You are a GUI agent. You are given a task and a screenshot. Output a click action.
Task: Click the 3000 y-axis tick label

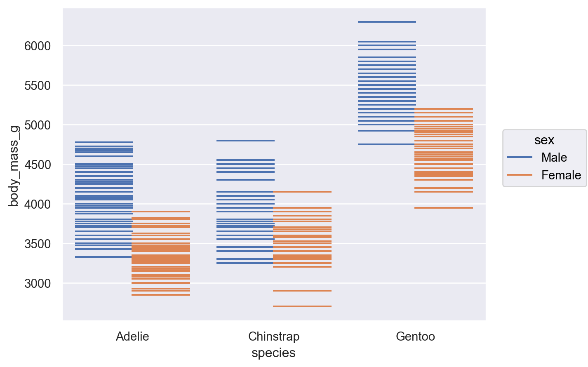tap(38, 283)
